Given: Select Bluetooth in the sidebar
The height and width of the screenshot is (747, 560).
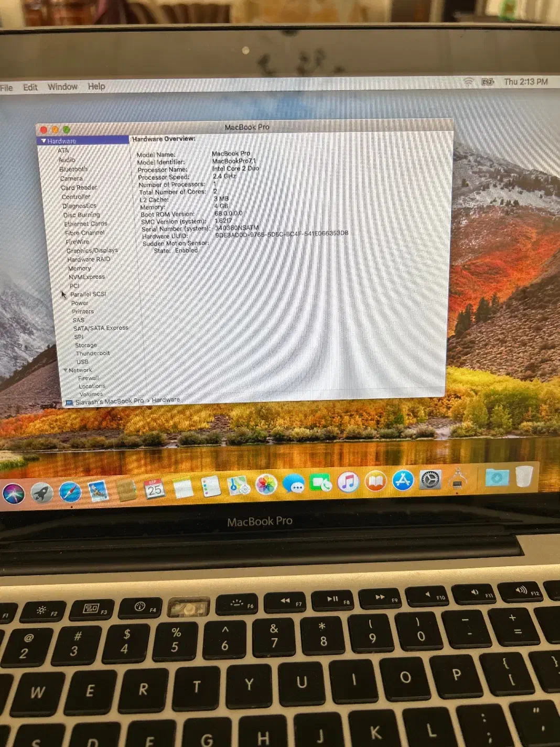Looking at the screenshot, I should [73, 169].
